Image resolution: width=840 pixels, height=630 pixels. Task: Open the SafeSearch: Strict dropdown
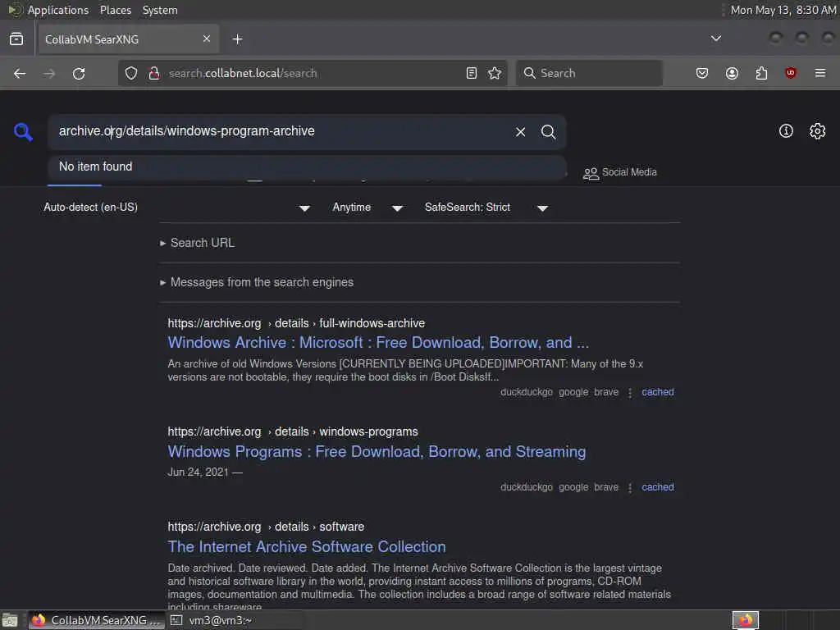pos(486,208)
